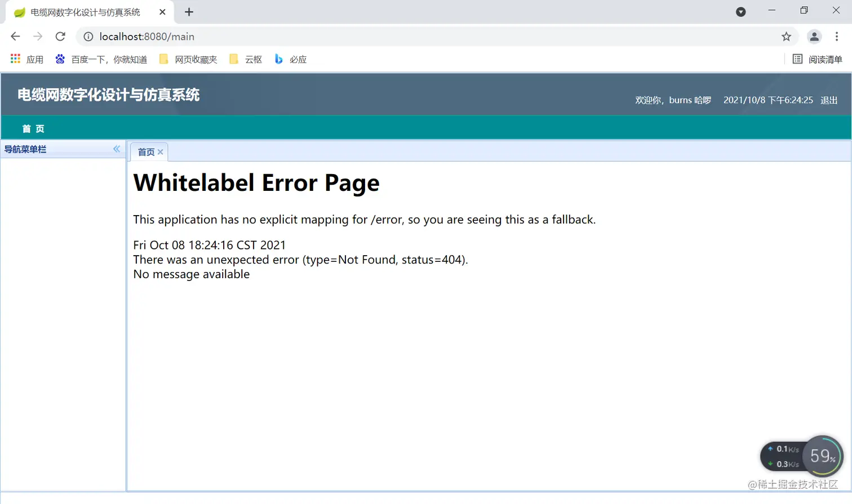Reload the localhost page
This screenshot has width=852, height=504.
pyautogui.click(x=60, y=37)
